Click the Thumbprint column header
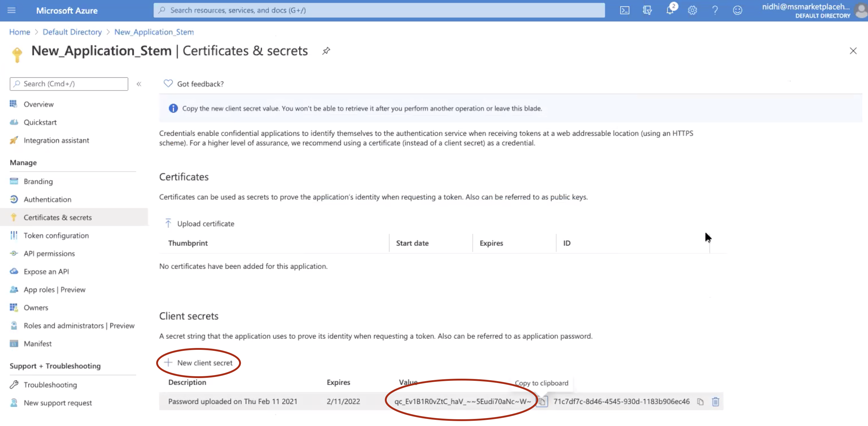 pyautogui.click(x=188, y=243)
